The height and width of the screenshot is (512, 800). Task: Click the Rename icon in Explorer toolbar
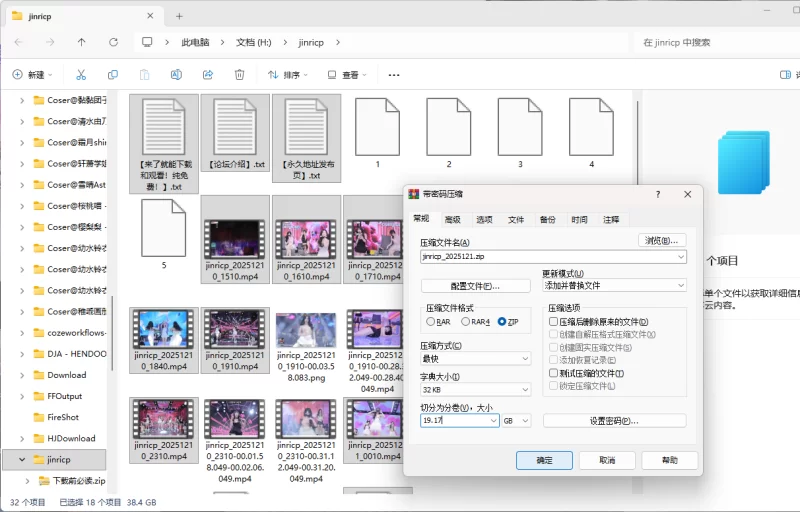tap(176, 75)
